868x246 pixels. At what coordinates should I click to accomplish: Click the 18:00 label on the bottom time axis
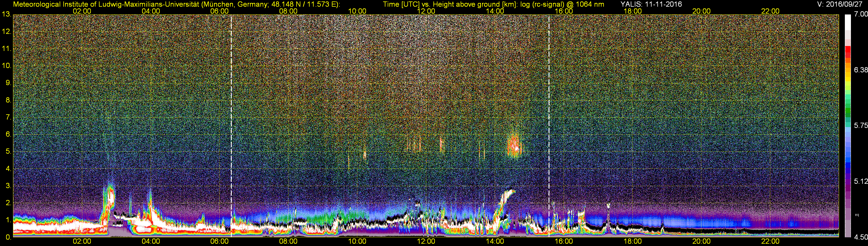point(632,241)
